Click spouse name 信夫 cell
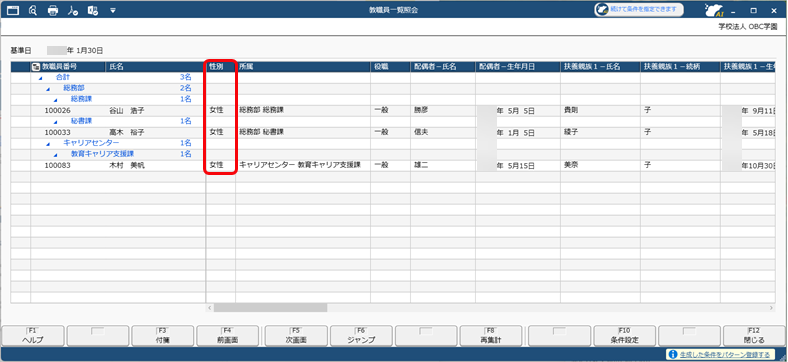 tap(443, 132)
